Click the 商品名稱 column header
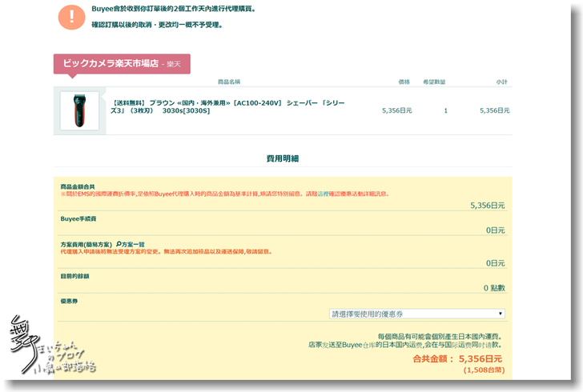This screenshot has height=392, width=583. [x=229, y=82]
